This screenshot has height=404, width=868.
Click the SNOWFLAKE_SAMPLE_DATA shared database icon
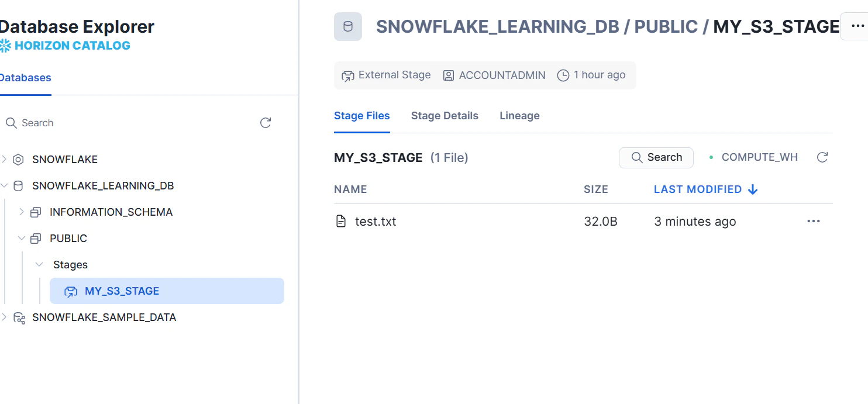click(x=19, y=317)
